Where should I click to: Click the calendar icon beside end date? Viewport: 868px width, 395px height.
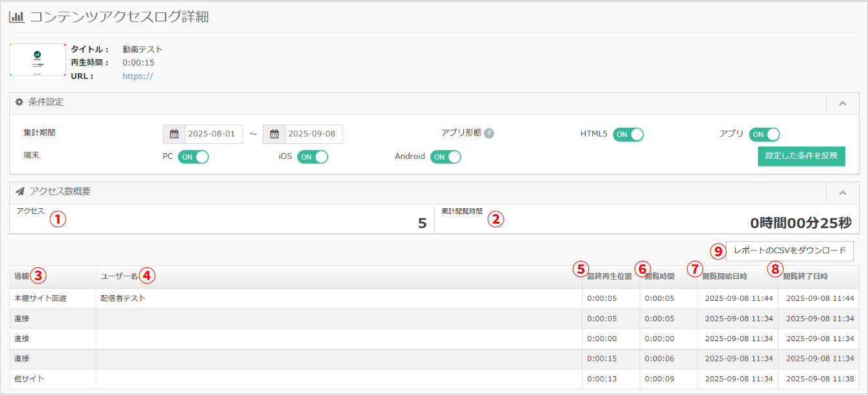[274, 134]
